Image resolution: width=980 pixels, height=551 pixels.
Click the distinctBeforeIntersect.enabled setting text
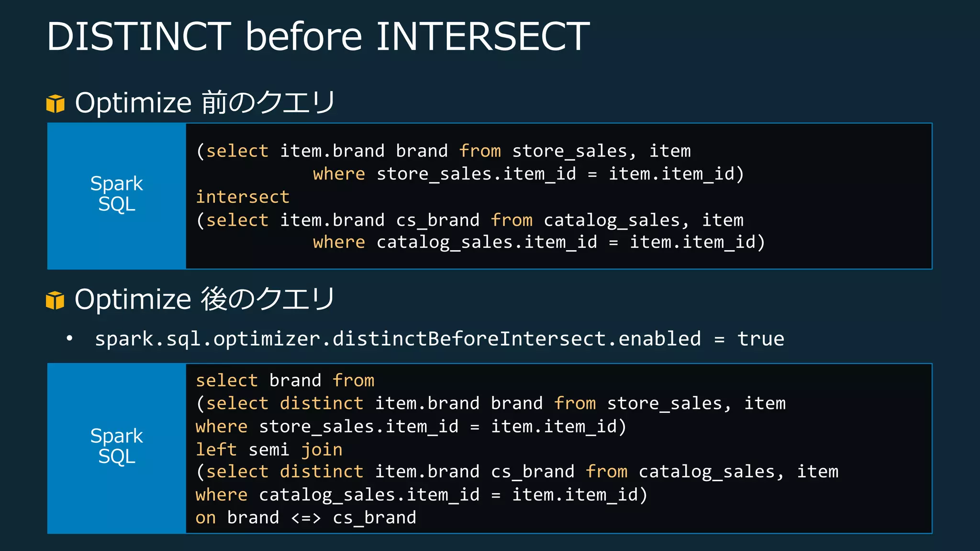439,339
